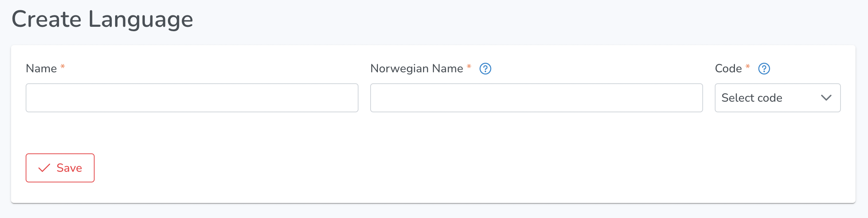Click the checkmark icon inside Save button
Image resolution: width=868 pixels, height=218 pixels.
point(44,168)
